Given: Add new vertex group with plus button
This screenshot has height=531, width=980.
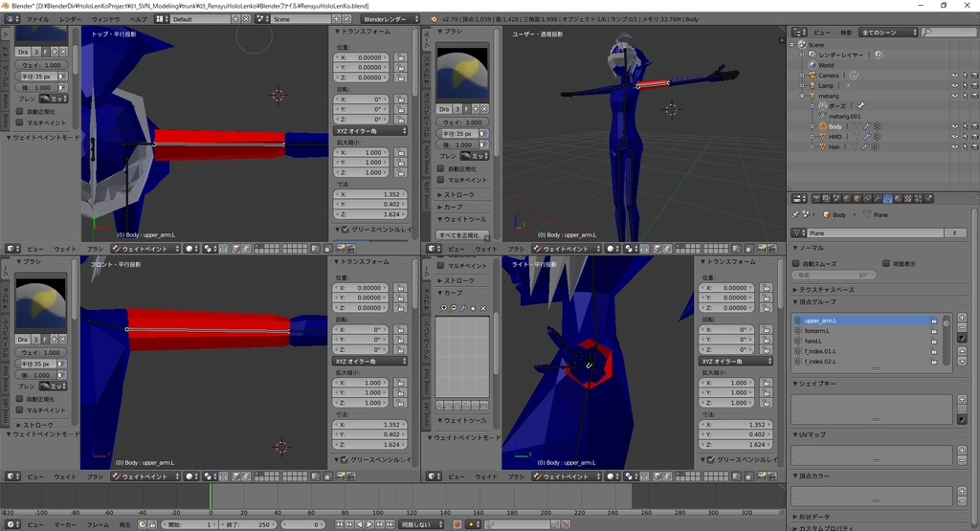Looking at the screenshot, I should 963,317.
